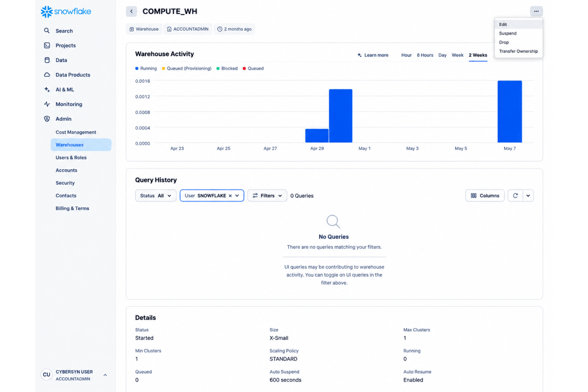588x392 pixels.
Task: Open Contacts in sidebar
Action: [x=66, y=196]
